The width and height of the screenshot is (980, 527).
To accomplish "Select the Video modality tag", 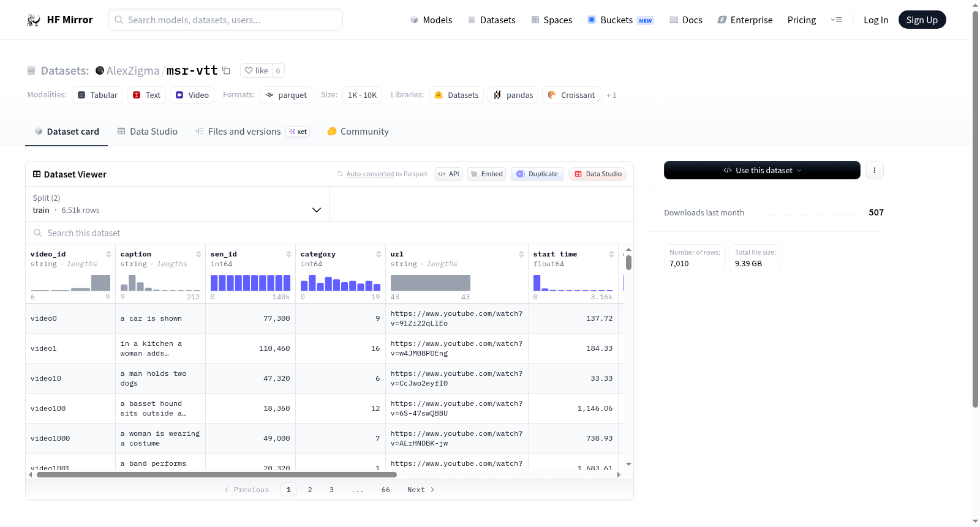I will 192,95.
